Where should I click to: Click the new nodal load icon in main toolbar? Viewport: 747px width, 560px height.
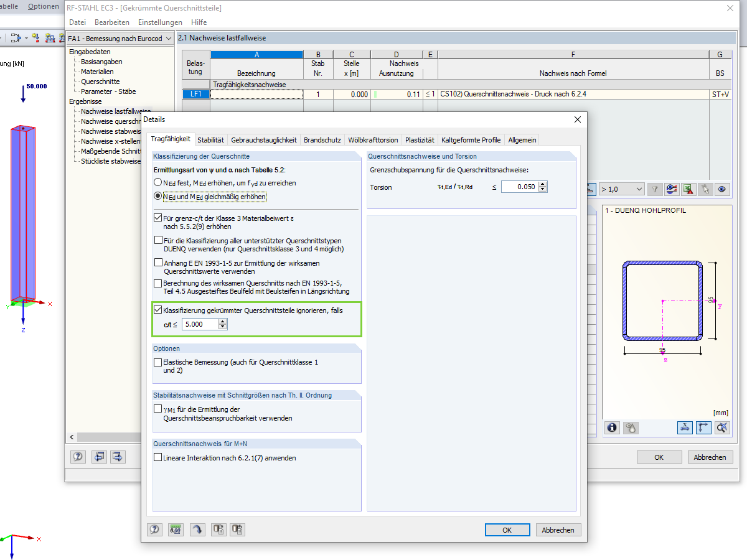coord(36,38)
